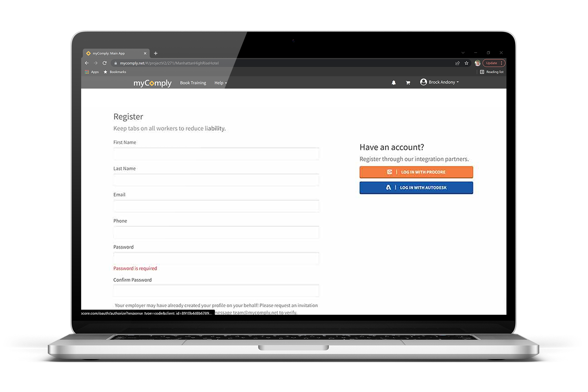Viewport: 588px width, 392px height.
Task: Open the Bookmarks folder in bookmarks bar
Action: point(115,72)
